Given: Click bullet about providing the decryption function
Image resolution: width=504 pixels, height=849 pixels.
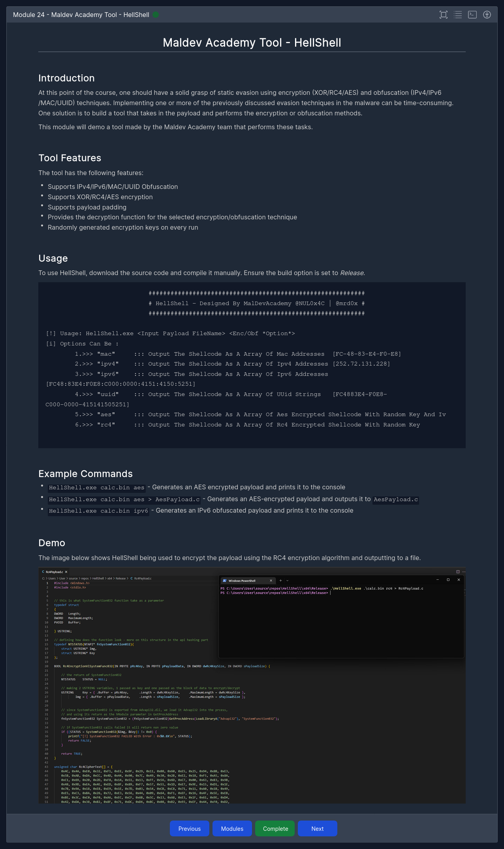Looking at the screenshot, I should coord(172,217).
